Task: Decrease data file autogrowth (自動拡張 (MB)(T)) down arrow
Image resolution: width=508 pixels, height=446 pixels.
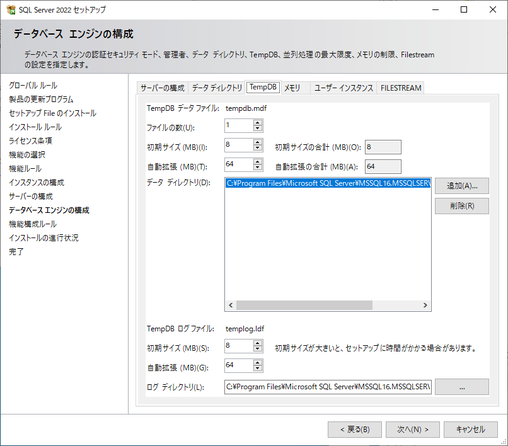Action: 257,167
